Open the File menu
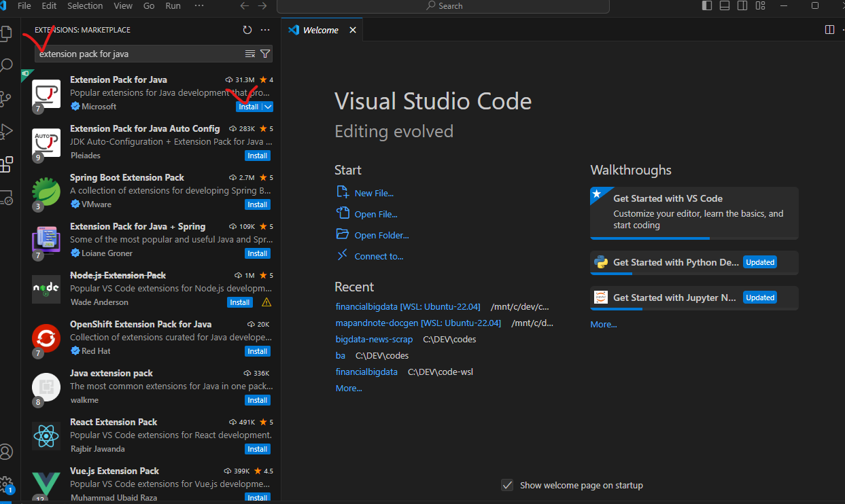The image size is (845, 504). point(24,5)
